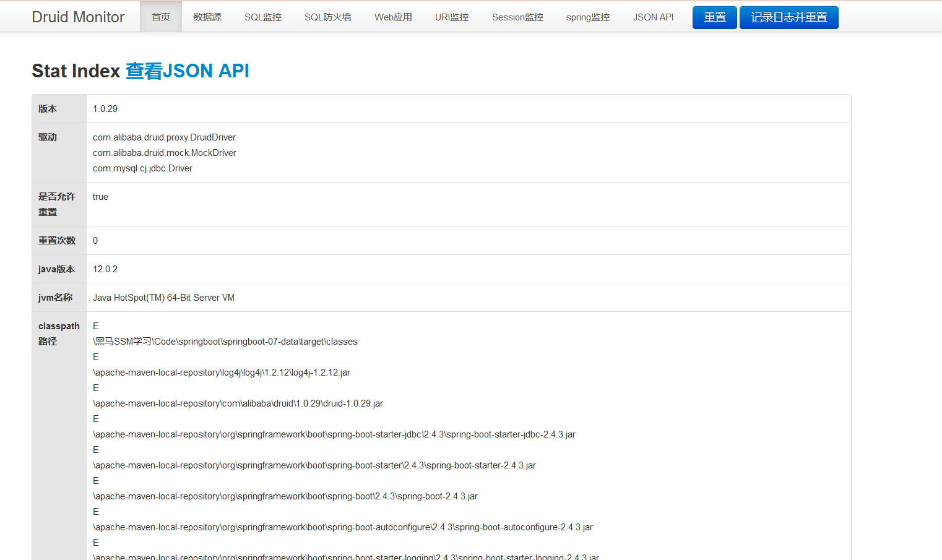Switch to Web应用 tab

click(393, 17)
